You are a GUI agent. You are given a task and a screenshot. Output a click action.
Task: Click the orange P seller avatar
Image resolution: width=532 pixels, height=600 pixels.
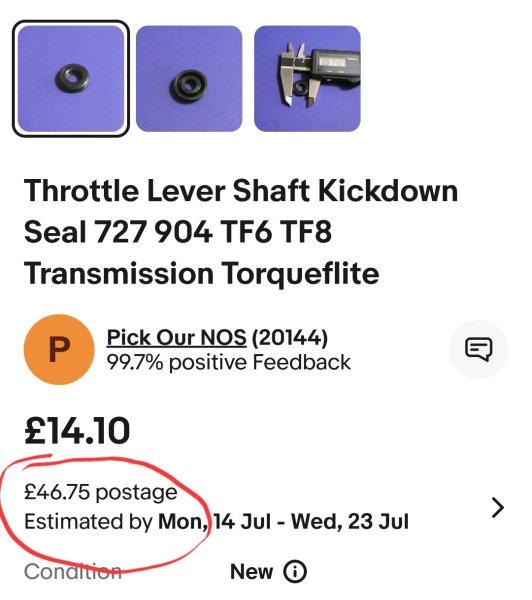59,349
